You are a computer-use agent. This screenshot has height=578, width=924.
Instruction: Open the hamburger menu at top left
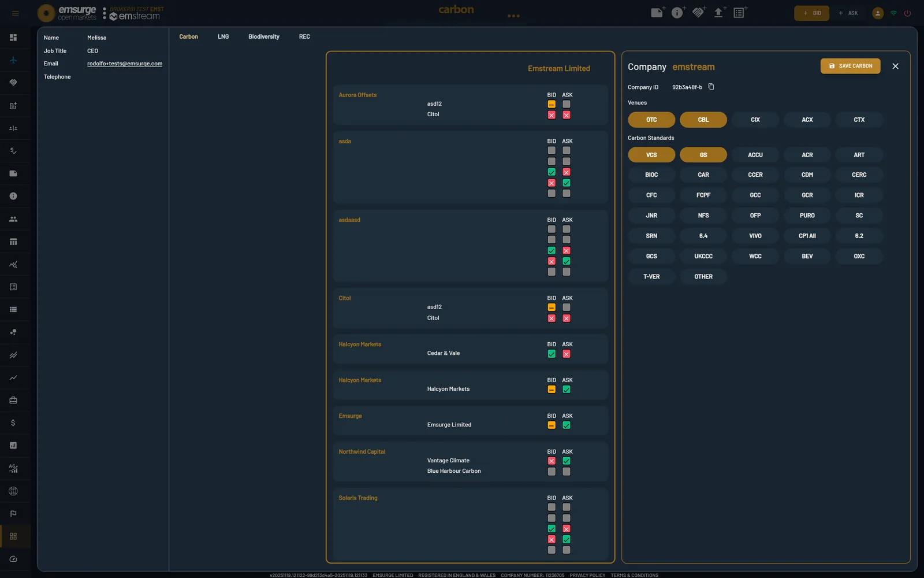click(x=15, y=13)
